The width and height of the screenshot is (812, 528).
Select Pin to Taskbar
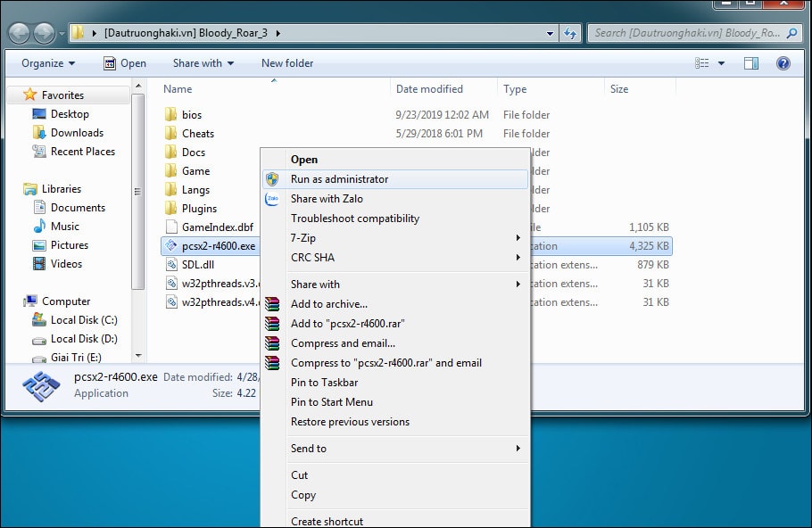[395, 383]
